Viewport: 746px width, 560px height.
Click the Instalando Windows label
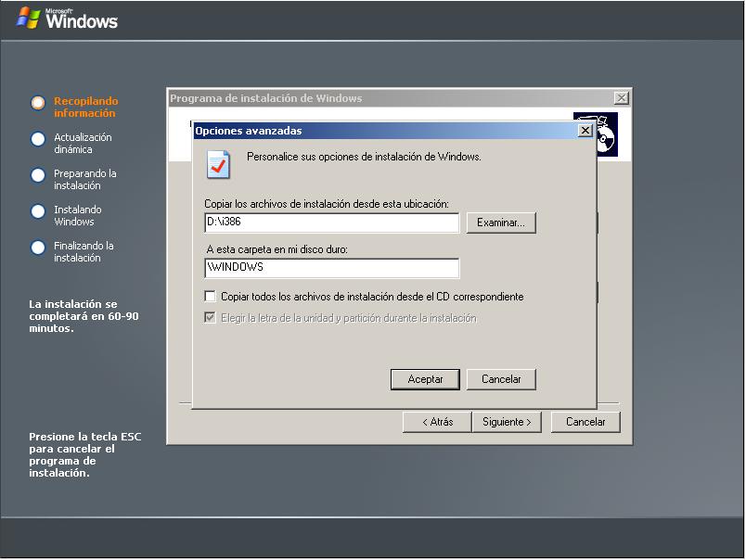(78, 215)
